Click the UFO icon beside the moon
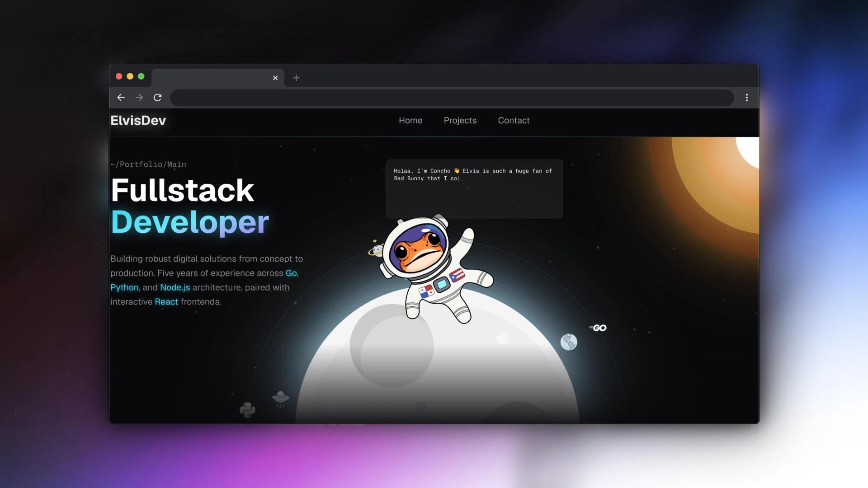This screenshot has width=868, height=488. [280, 399]
